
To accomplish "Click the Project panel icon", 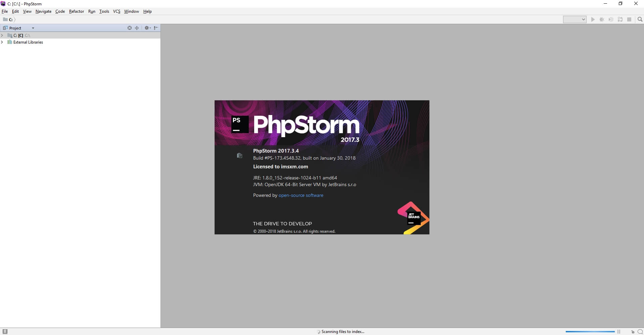I will [x=5, y=28].
